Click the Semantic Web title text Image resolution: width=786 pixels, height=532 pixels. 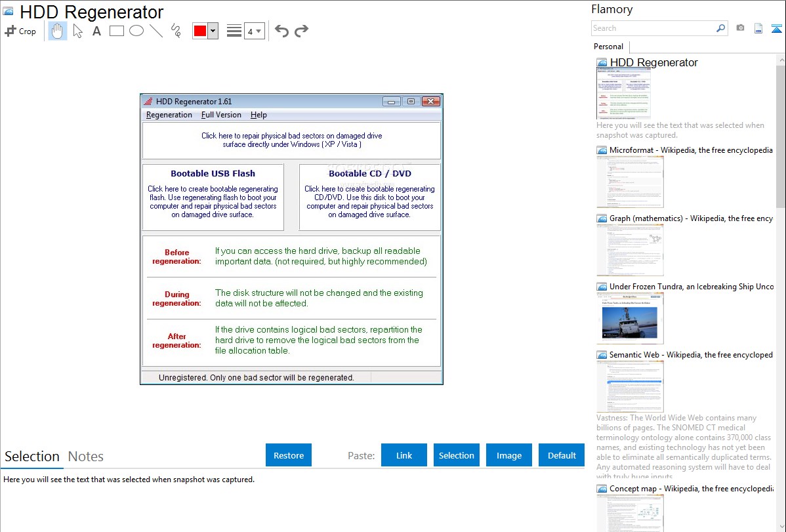tap(691, 354)
